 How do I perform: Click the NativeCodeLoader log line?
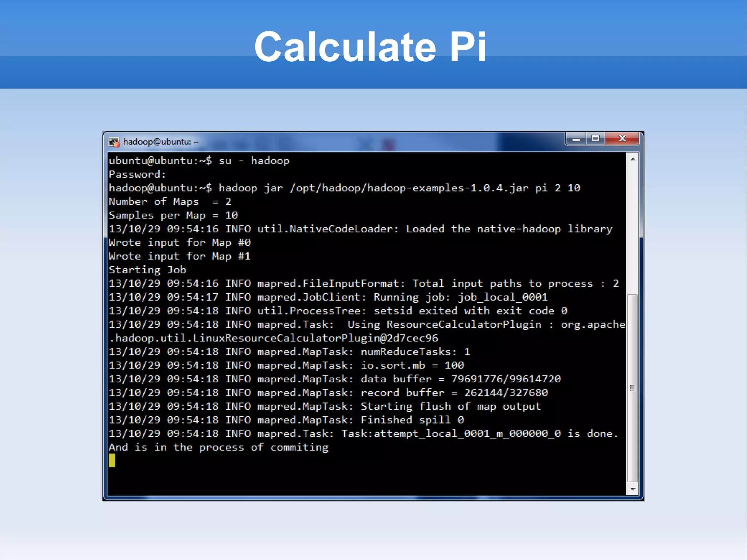point(361,229)
